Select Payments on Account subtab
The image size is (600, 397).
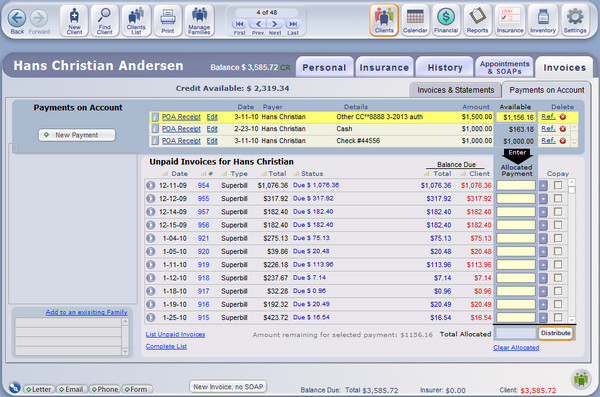click(546, 90)
